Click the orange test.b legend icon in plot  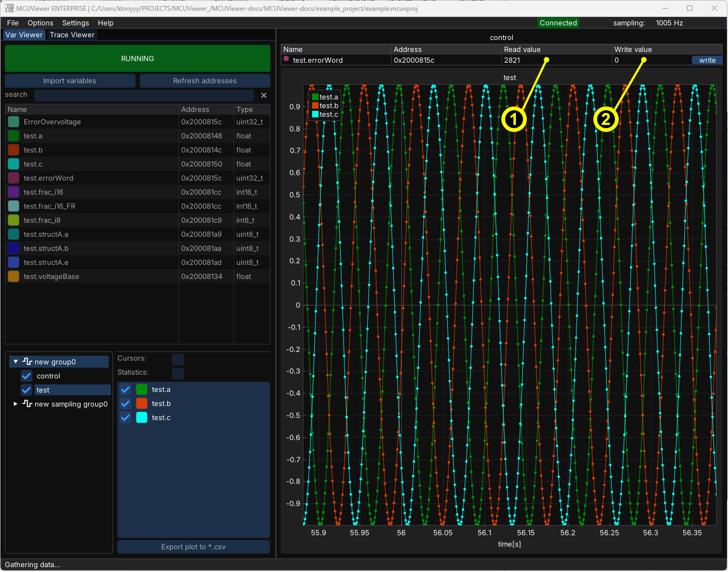pos(315,106)
